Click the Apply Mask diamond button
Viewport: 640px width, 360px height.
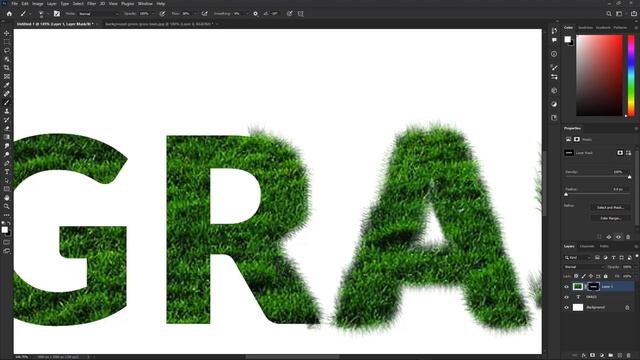coord(609,237)
